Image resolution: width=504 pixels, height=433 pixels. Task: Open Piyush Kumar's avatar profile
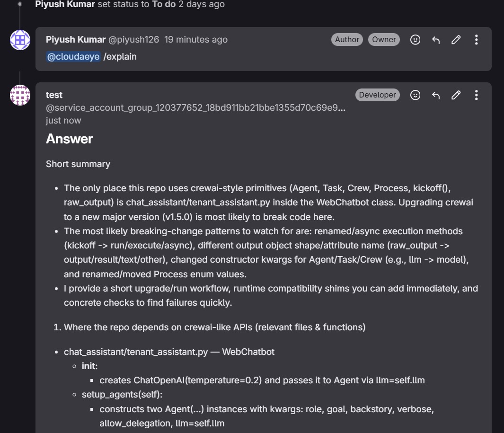point(20,40)
